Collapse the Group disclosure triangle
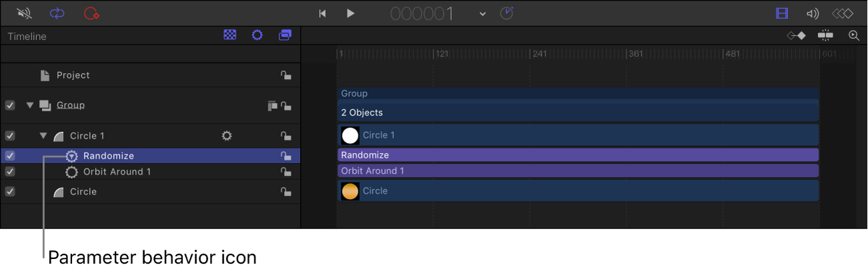The image size is (868, 277). coord(29,105)
